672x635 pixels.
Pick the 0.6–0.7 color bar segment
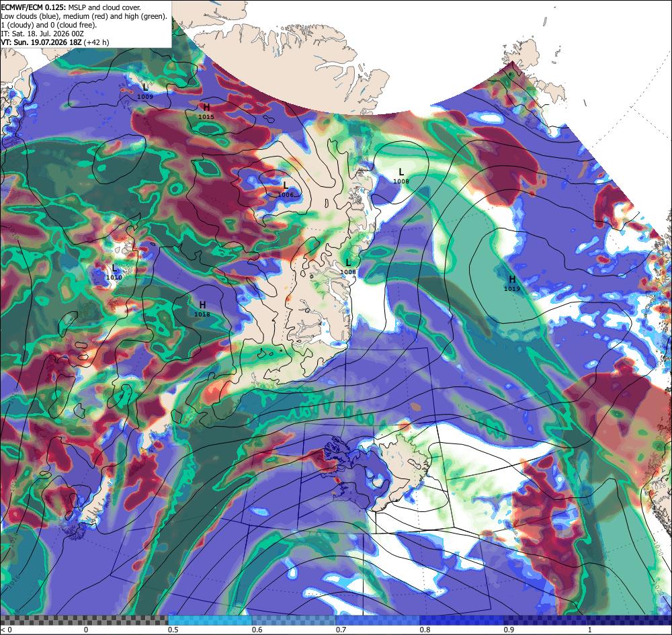294,620
